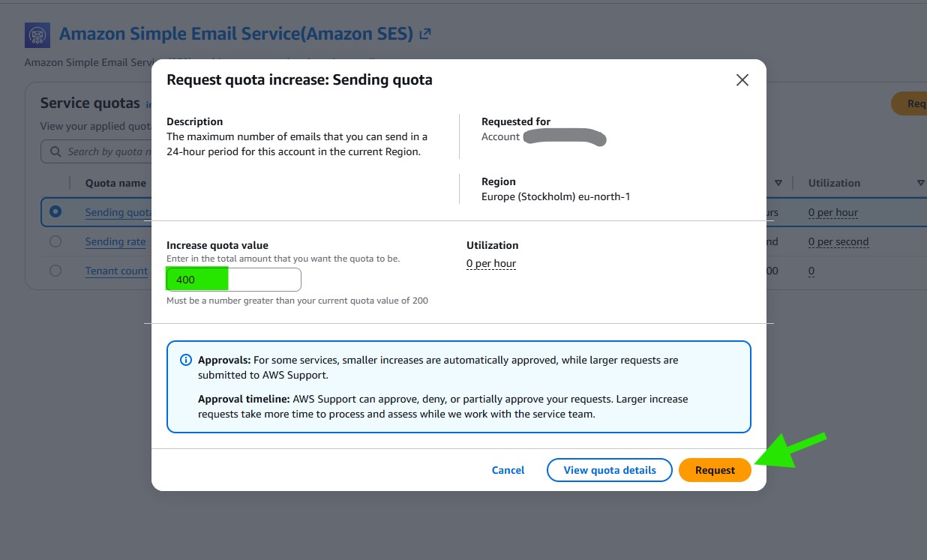927x560 pixels.
Task: Open the Sending rate quota link
Action: point(115,241)
